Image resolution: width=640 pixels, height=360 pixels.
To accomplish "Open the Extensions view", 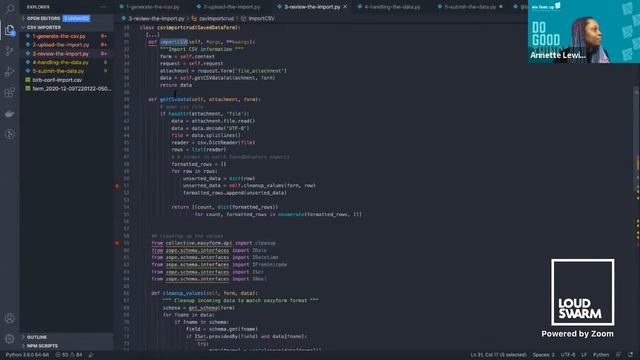I will tap(10, 93).
